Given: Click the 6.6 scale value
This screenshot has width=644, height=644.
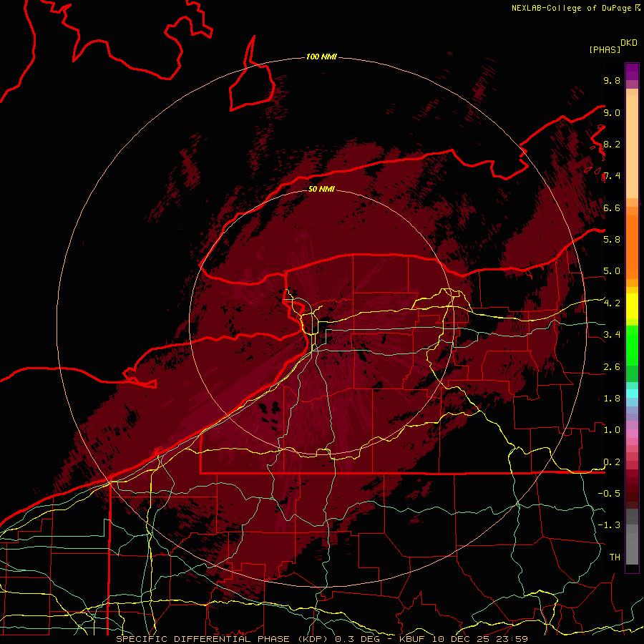Looking at the screenshot, I should 612,208.
